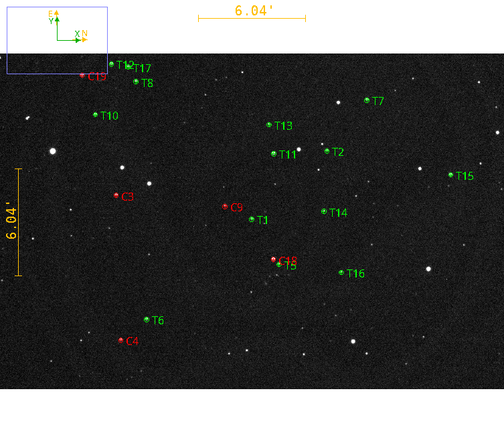The width and height of the screenshot is (504, 444).
Task: Select the T8 green aperture marker
Action: click(136, 82)
